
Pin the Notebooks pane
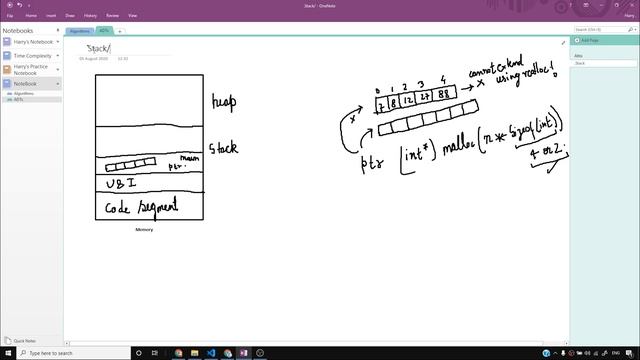click(x=58, y=30)
